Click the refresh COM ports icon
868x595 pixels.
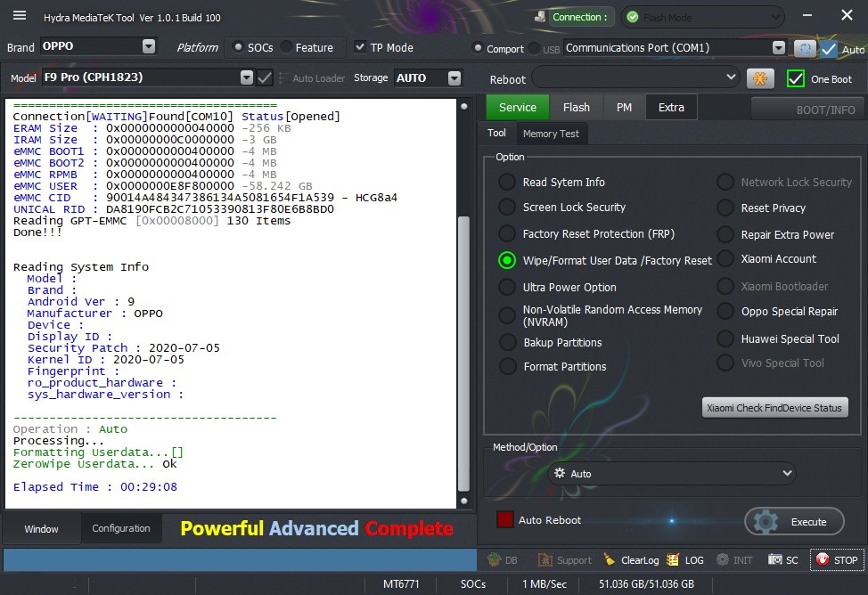tap(805, 49)
